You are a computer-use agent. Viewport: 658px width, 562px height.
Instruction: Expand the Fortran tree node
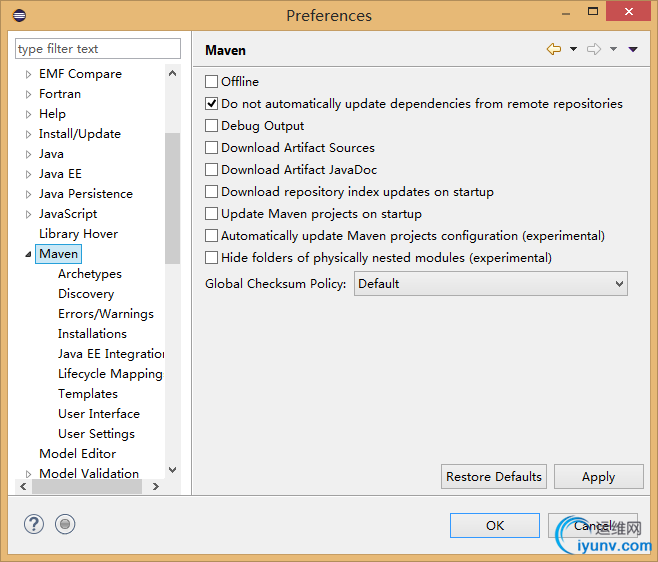click(28, 94)
